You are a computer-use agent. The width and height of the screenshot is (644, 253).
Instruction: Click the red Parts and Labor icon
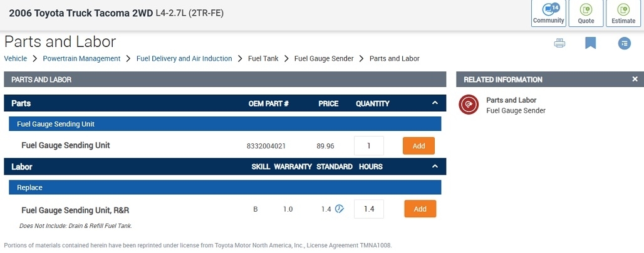click(469, 105)
